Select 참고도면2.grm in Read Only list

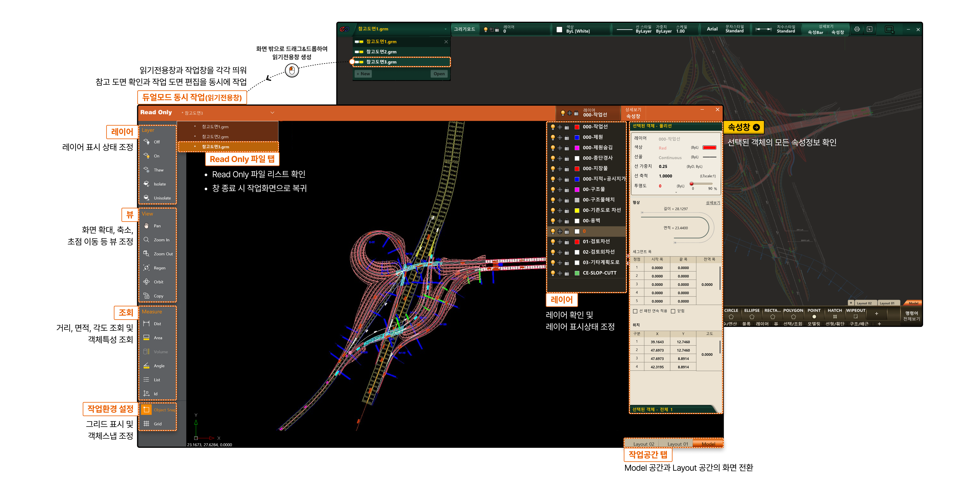pos(215,137)
